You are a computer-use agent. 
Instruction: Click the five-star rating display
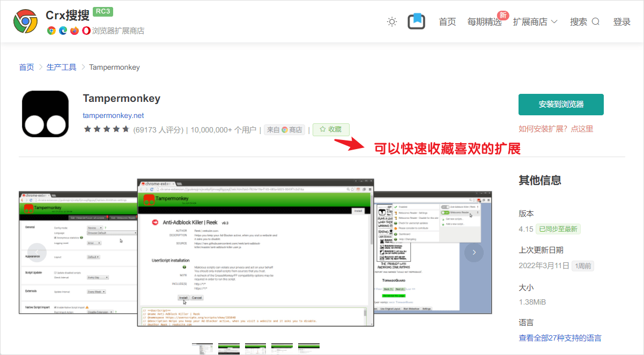[107, 130]
